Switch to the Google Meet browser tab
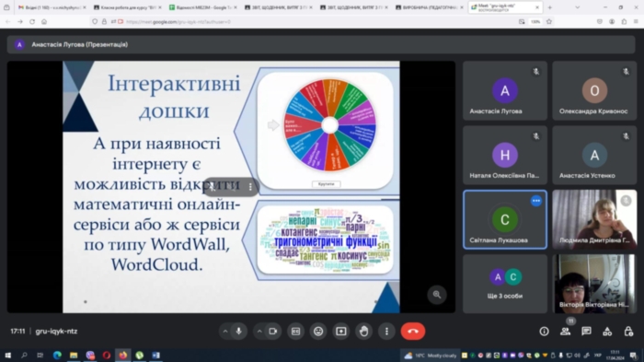 tap(505, 7)
